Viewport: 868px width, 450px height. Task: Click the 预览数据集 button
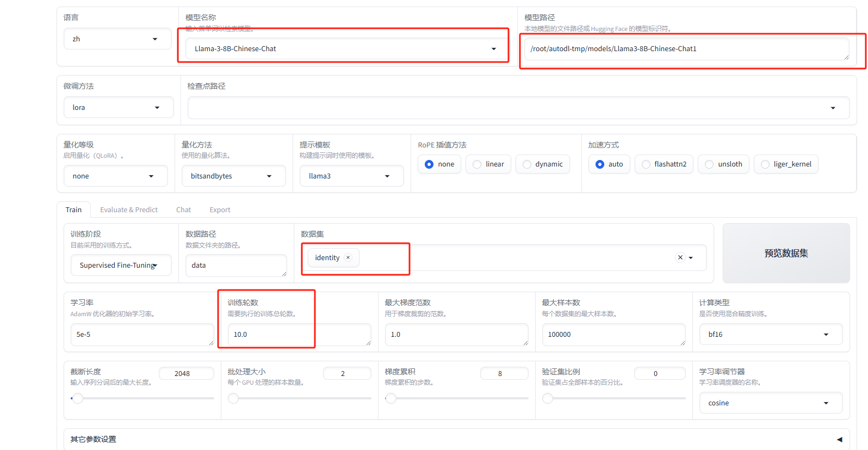[786, 253]
